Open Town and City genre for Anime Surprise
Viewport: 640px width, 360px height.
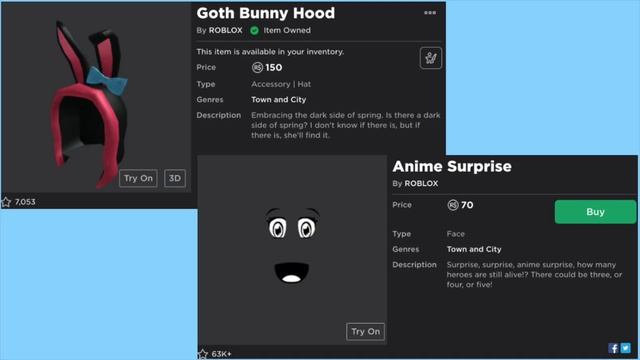(474, 249)
